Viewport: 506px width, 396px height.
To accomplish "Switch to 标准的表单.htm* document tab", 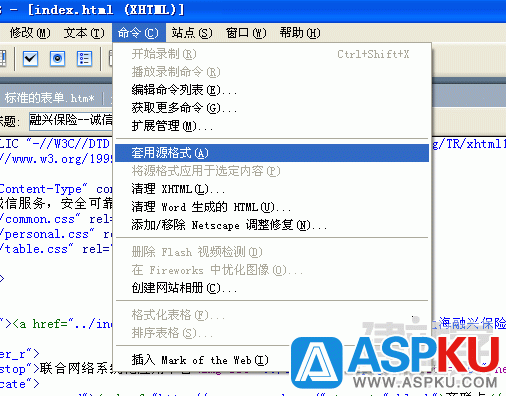I will [x=49, y=98].
